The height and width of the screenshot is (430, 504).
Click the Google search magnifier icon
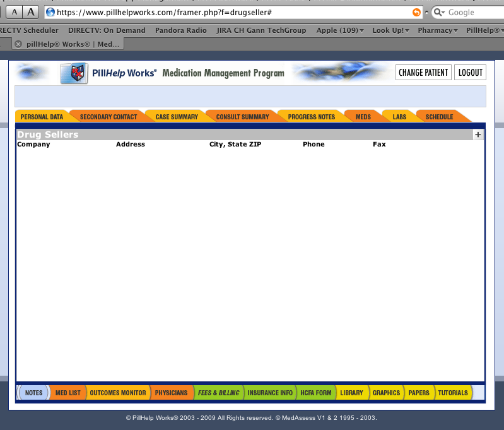(439, 13)
